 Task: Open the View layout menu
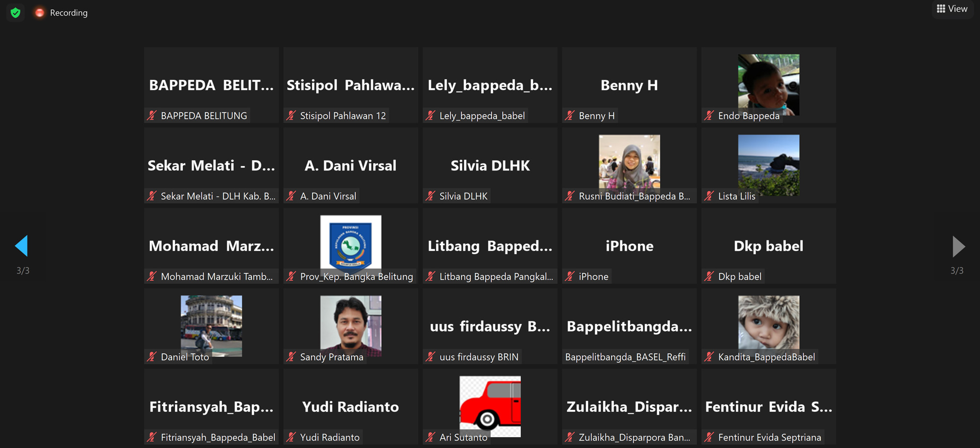(952, 9)
